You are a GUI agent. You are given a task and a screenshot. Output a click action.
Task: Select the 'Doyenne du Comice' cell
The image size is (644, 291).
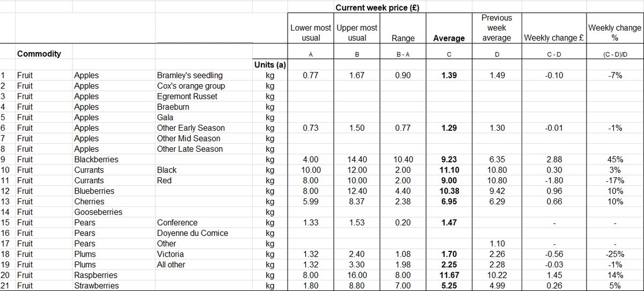click(x=192, y=233)
